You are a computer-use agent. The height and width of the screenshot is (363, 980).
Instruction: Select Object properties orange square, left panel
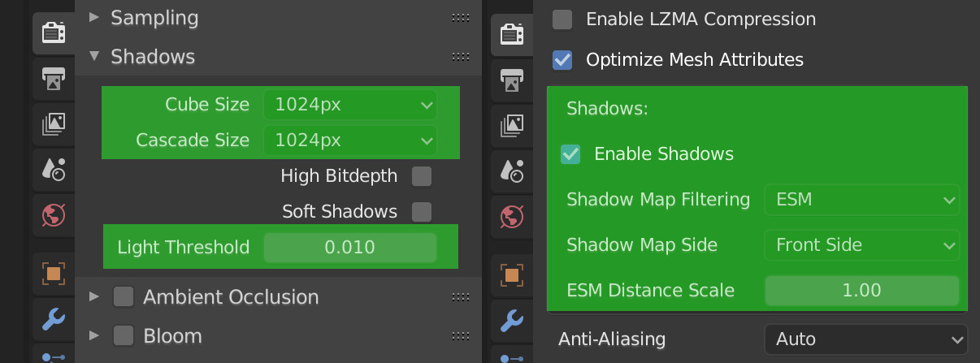[54, 274]
